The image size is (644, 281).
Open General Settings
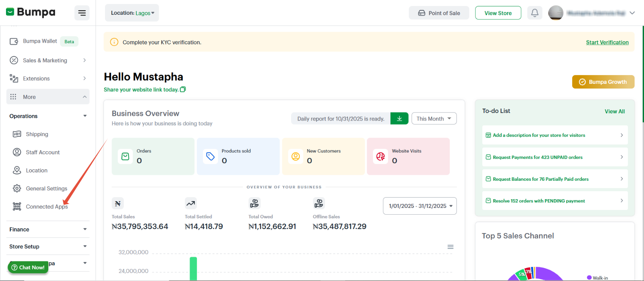click(46, 188)
